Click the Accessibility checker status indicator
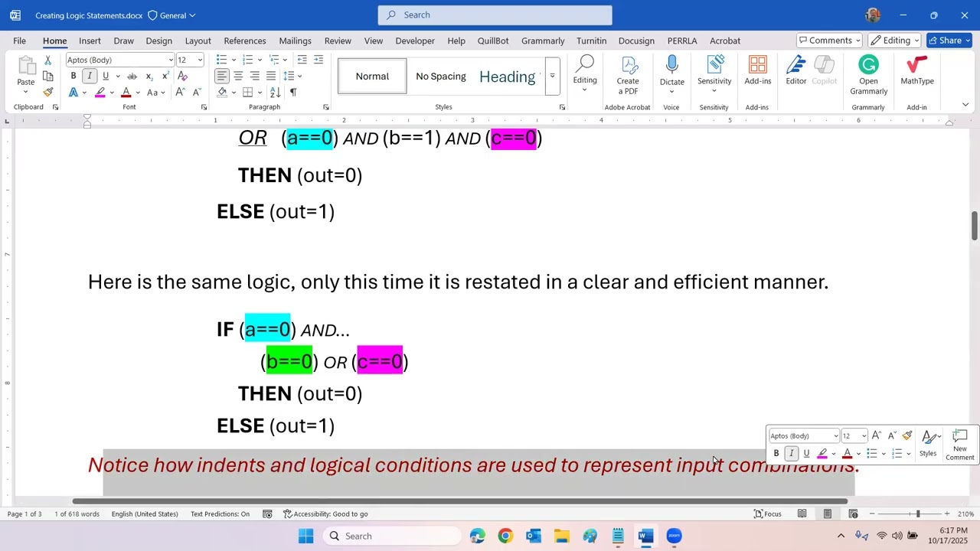Screen dimensions: 980x551 (326, 514)
